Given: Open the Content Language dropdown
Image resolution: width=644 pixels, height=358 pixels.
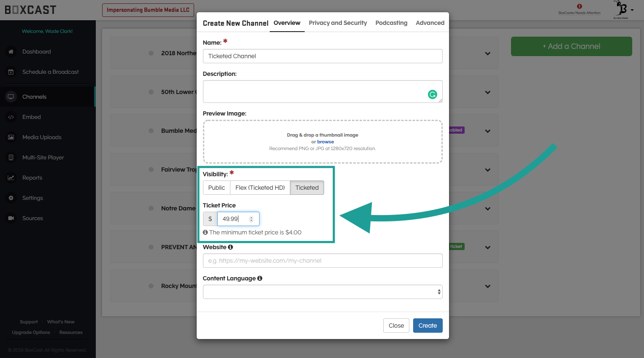Looking at the screenshot, I should click(x=322, y=292).
